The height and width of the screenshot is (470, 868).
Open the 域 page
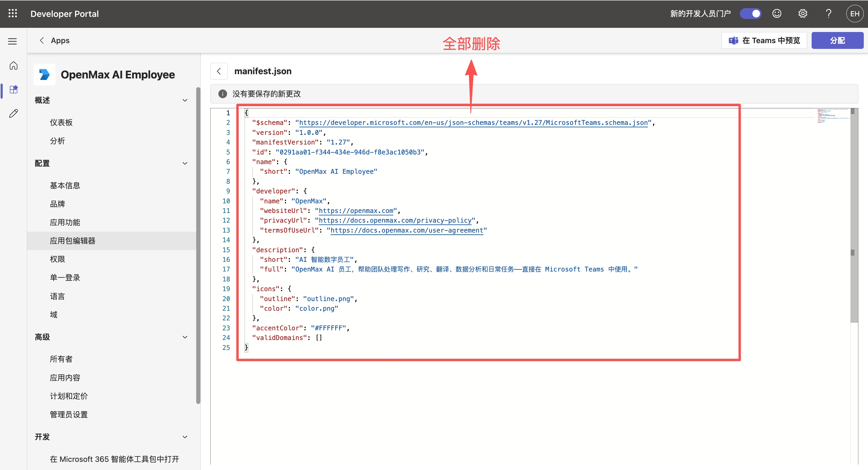coord(54,315)
